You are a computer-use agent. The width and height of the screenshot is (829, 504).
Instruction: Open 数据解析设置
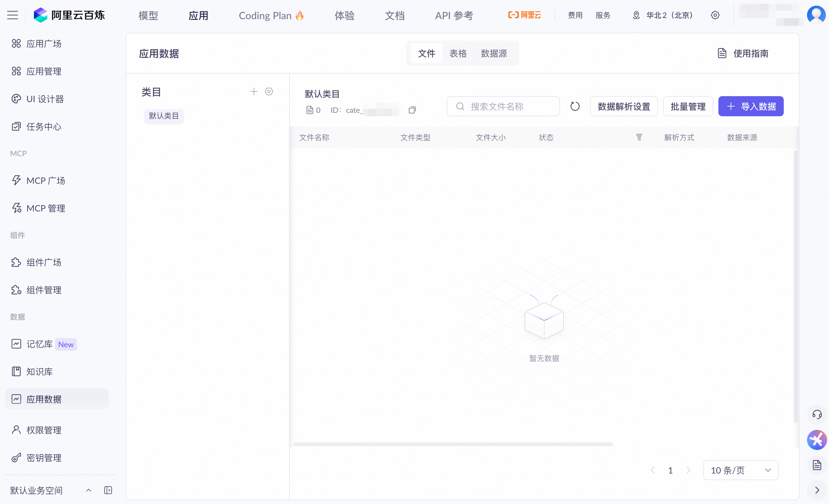pyautogui.click(x=623, y=106)
